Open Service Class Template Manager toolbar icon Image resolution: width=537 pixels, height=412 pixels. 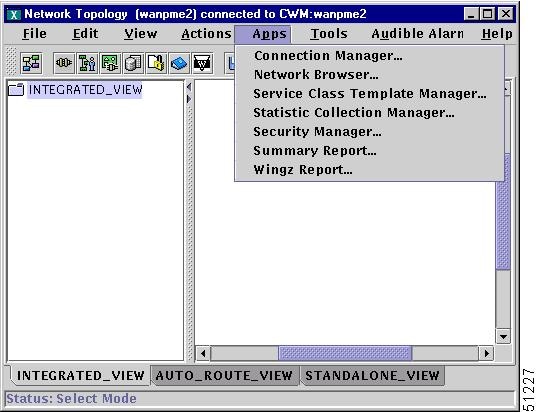click(110, 63)
